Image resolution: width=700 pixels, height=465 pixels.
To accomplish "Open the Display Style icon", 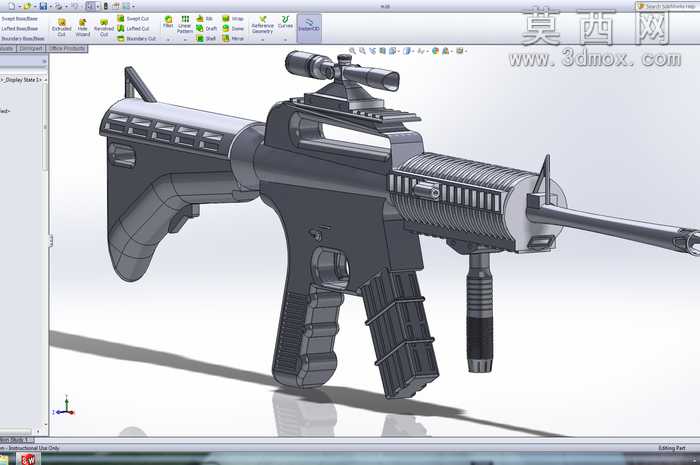I will [407, 51].
